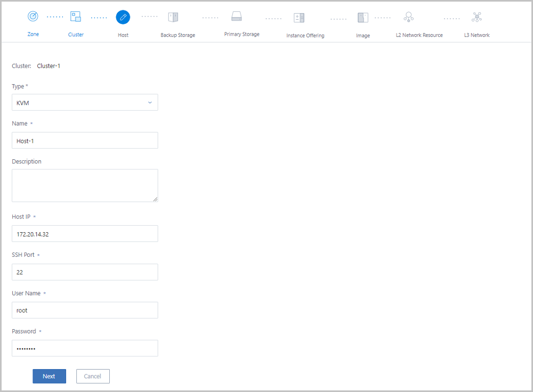Image resolution: width=533 pixels, height=392 pixels.
Task: Click the Backup Storage step icon
Action: pyautogui.click(x=173, y=17)
